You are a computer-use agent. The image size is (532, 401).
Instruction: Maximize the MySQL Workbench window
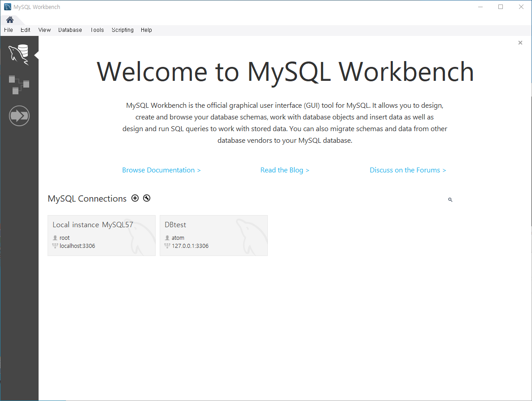tap(501, 7)
